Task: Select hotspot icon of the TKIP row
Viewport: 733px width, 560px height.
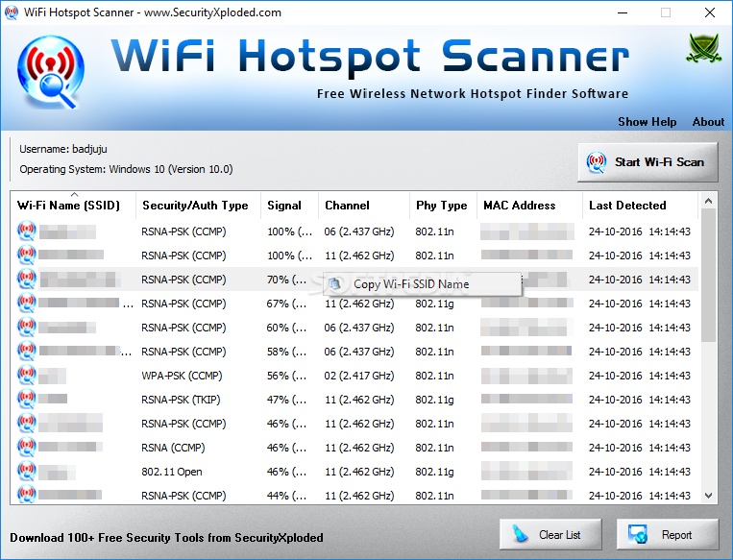Action: (27, 400)
